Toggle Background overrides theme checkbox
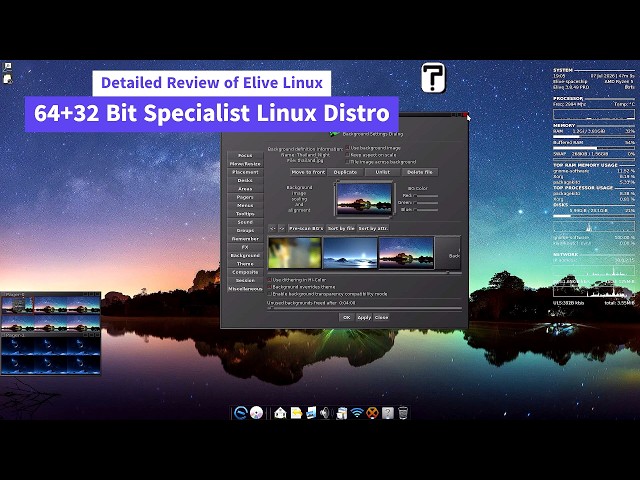The height and width of the screenshot is (480, 640). pos(269,287)
